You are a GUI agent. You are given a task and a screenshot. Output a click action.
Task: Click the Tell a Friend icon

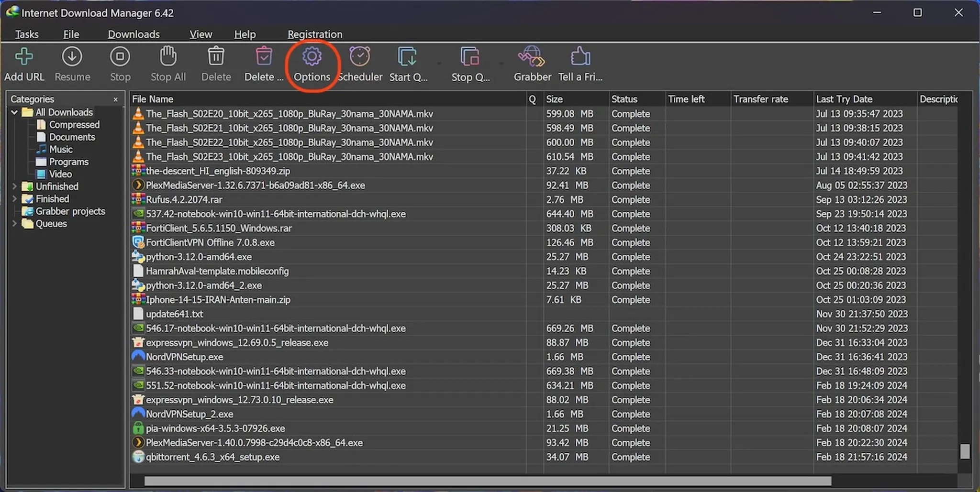click(580, 57)
